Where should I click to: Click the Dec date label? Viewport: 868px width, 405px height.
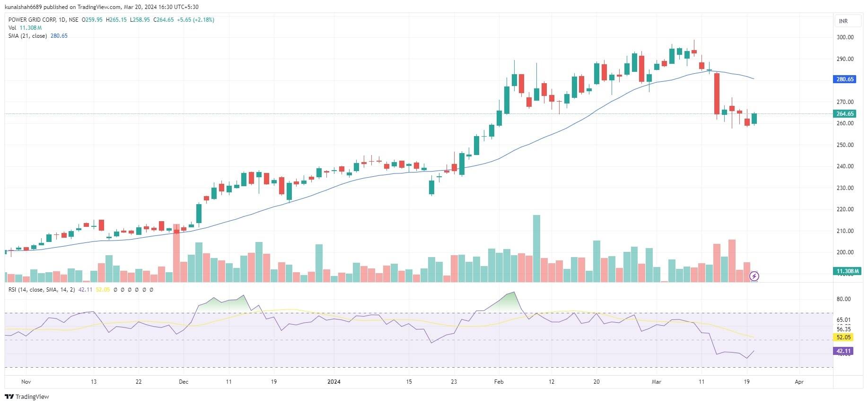coord(184,382)
